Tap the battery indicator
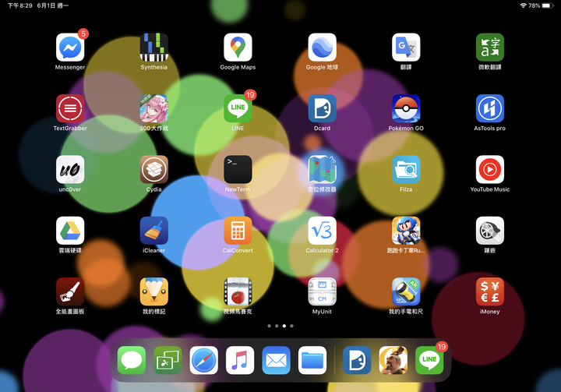This screenshot has width=561, height=392. click(548, 5)
